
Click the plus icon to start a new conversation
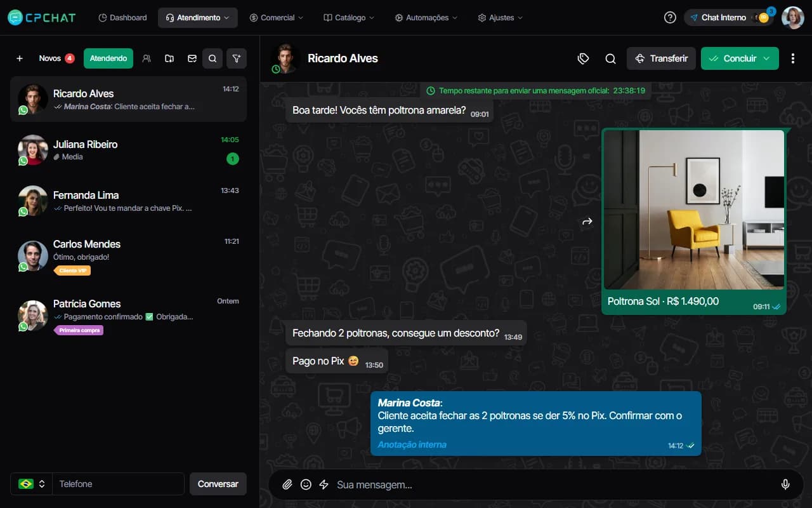[20, 58]
